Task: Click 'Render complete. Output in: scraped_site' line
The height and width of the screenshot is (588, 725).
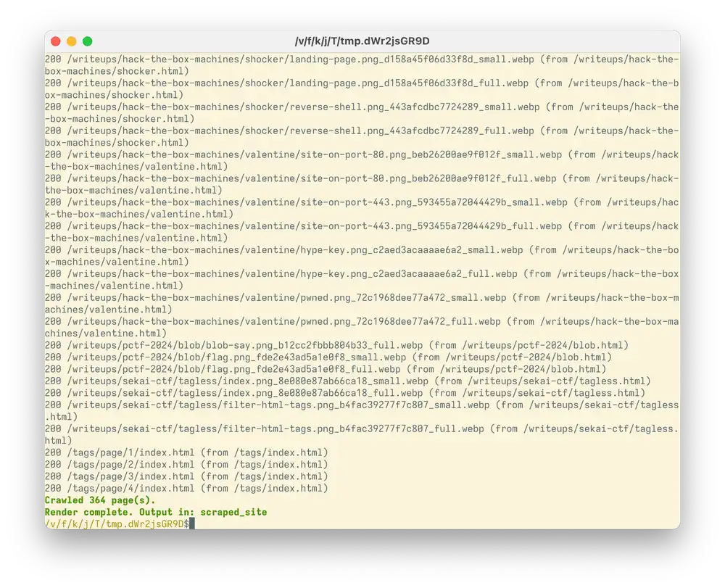Action: click(156, 512)
